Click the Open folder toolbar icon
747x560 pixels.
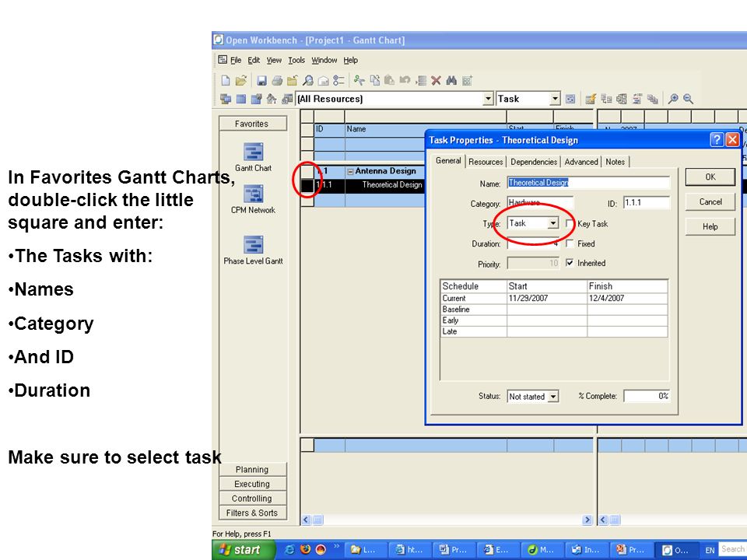click(x=241, y=80)
